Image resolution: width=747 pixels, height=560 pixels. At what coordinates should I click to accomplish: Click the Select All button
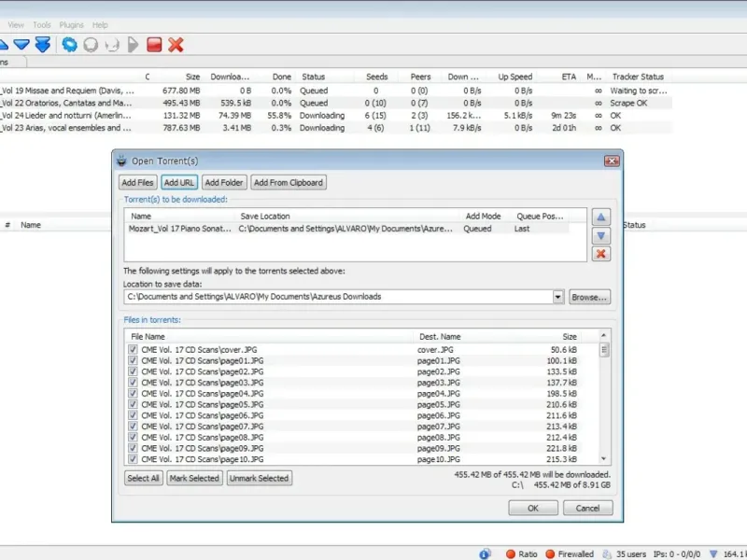click(144, 478)
